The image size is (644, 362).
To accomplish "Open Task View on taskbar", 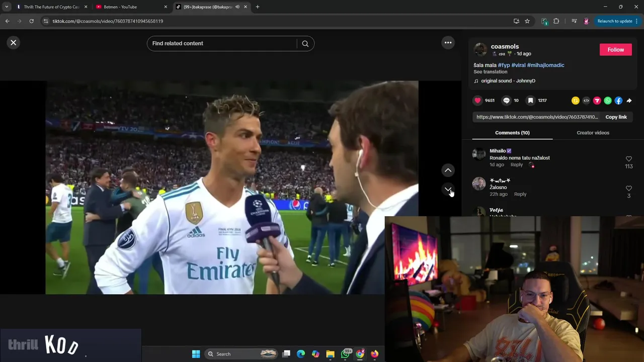I will [286, 354].
